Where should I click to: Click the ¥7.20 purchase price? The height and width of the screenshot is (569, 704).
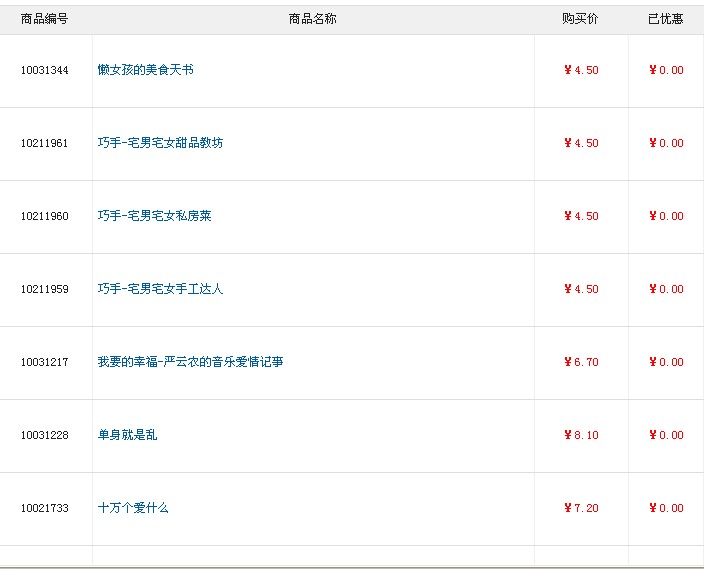(x=581, y=508)
